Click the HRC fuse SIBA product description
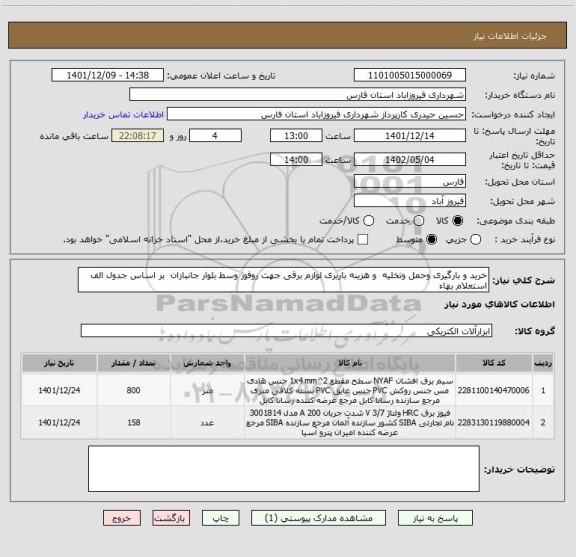Screen dimensions: 576x557 click(x=350, y=423)
